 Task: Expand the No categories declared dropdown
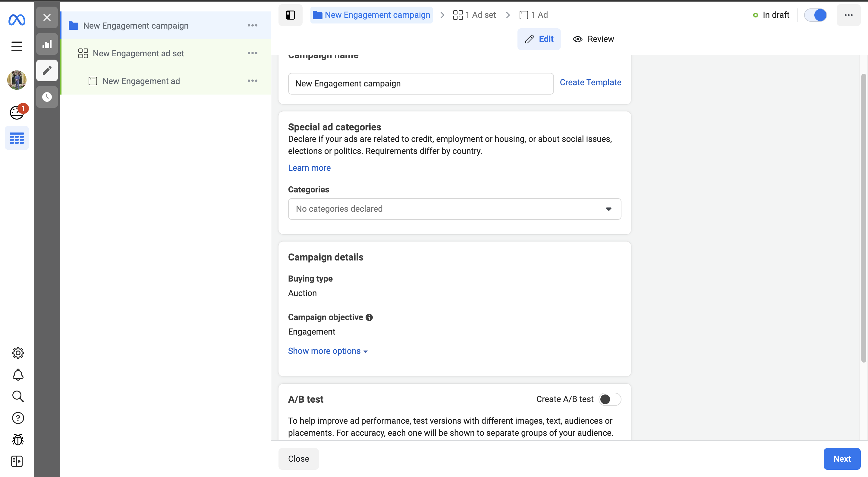coord(454,209)
